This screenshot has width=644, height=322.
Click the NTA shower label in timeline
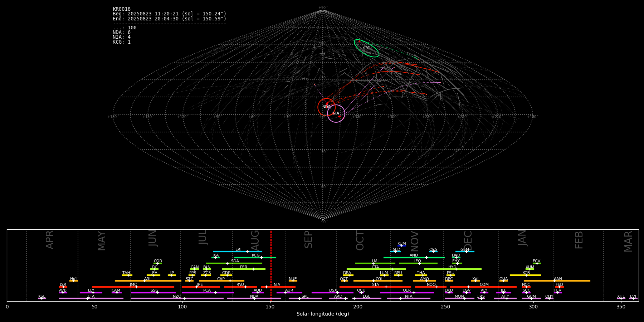pyautogui.click(x=409, y=297)
